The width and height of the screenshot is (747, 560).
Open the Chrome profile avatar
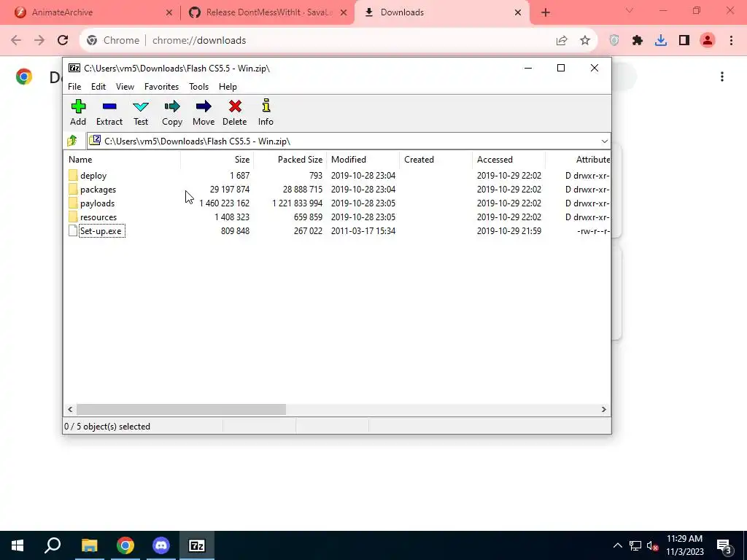pos(708,41)
